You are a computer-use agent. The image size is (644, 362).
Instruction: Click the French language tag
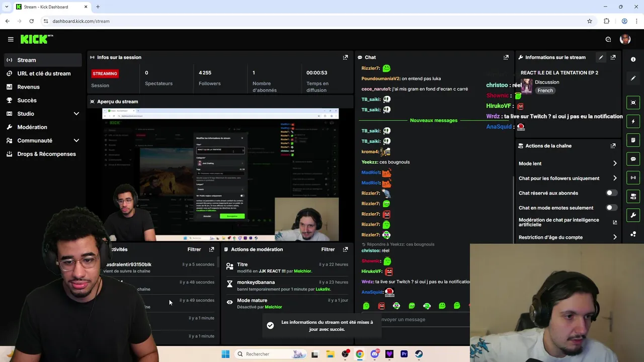pos(545,90)
